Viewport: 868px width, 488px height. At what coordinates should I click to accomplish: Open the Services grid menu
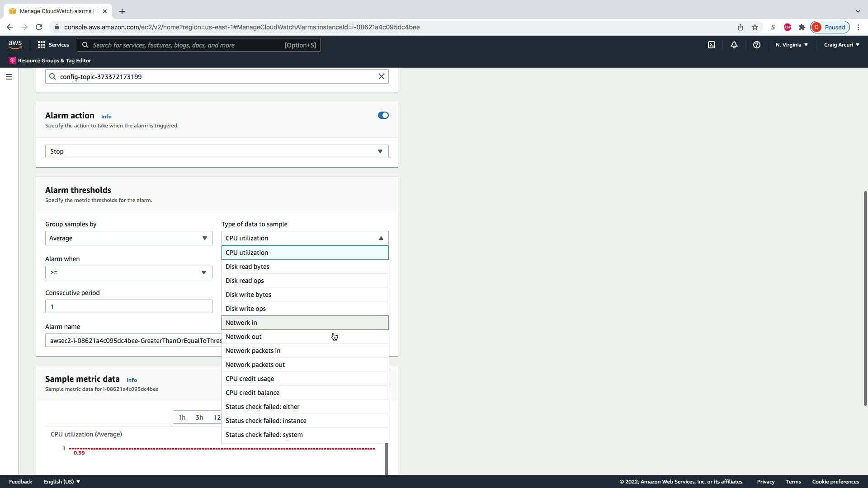53,45
